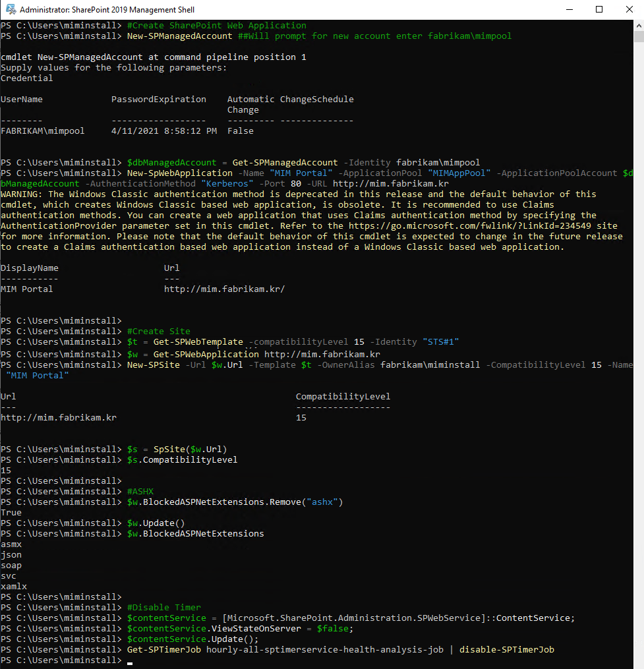Image resolution: width=644 pixels, height=669 pixels.
Task: Click the 'SpSite($w.Url)' expression
Action: click(190, 450)
